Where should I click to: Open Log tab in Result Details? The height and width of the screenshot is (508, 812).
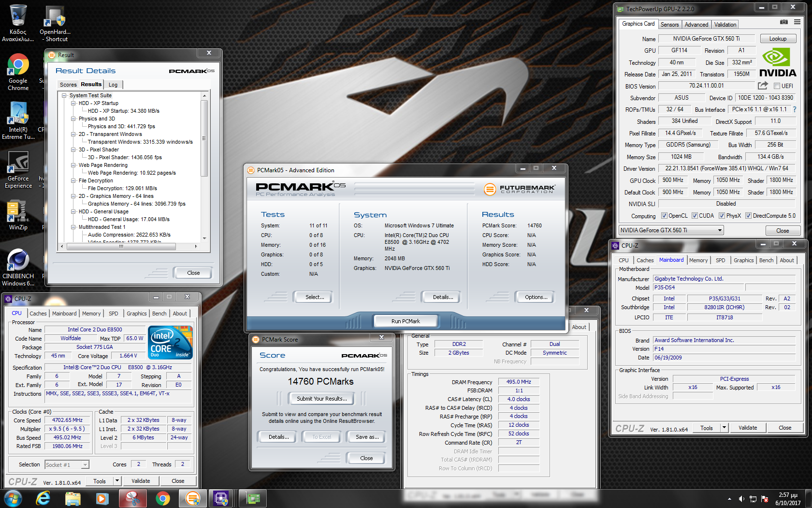coord(113,85)
